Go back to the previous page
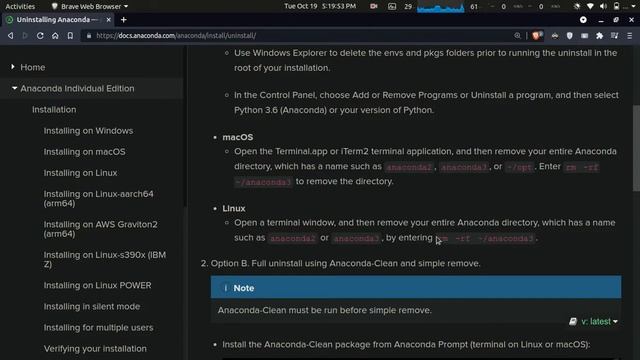Viewport: 640px width, 360px height. tap(10, 36)
